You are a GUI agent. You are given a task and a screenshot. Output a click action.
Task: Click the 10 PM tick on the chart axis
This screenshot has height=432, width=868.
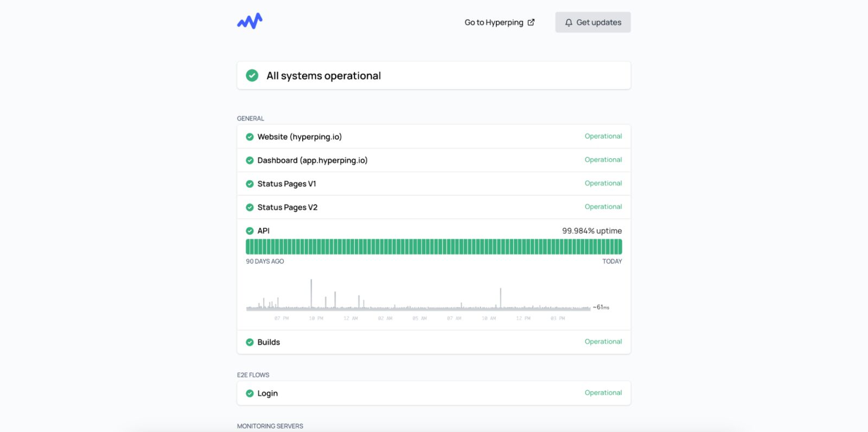pos(316,319)
